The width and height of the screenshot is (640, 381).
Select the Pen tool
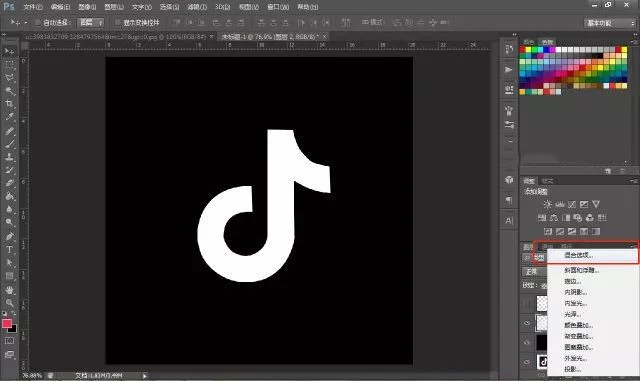pyautogui.click(x=9, y=236)
